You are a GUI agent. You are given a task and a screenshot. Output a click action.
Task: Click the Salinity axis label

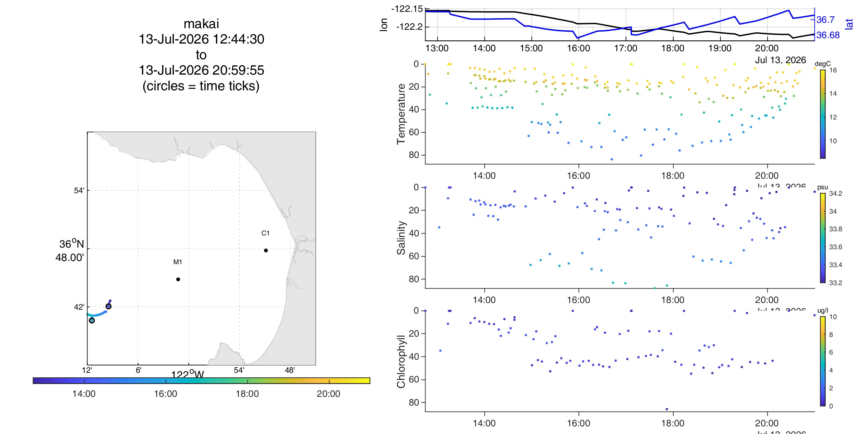pyautogui.click(x=401, y=238)
